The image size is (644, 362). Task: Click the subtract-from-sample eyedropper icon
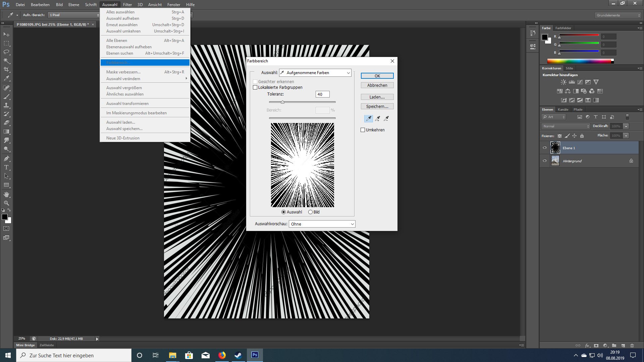[386, 118]
